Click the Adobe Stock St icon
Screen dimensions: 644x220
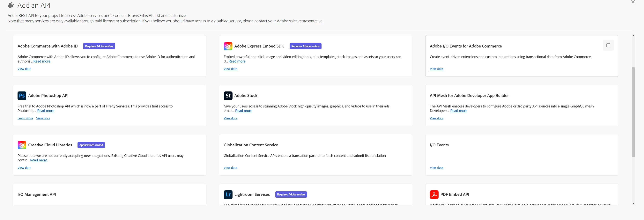[x=228, y=96]
